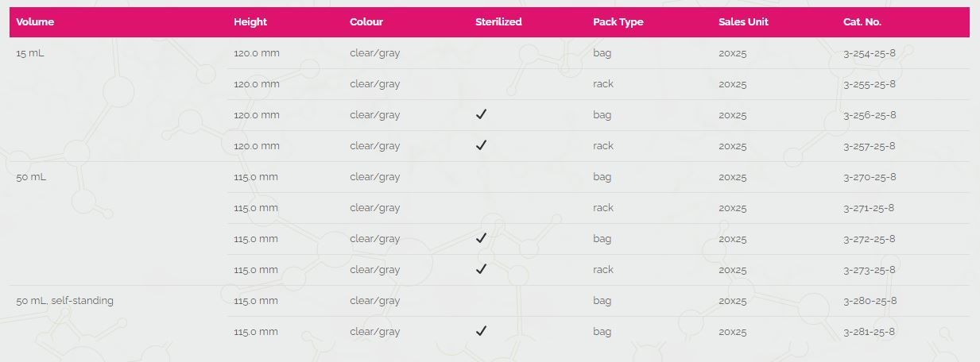
Task: Click the sterilized checkmark for 3-273-25-8
Action: point(481,269)
